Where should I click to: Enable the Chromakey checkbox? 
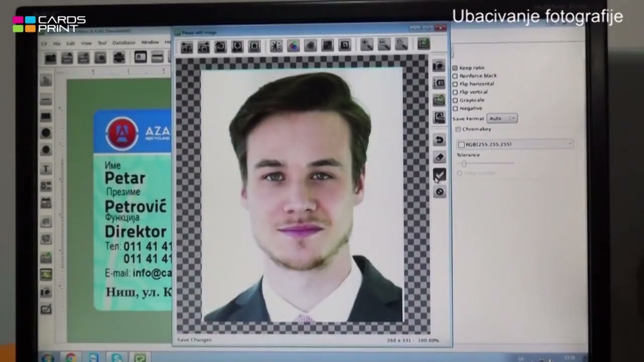[458, 129]
